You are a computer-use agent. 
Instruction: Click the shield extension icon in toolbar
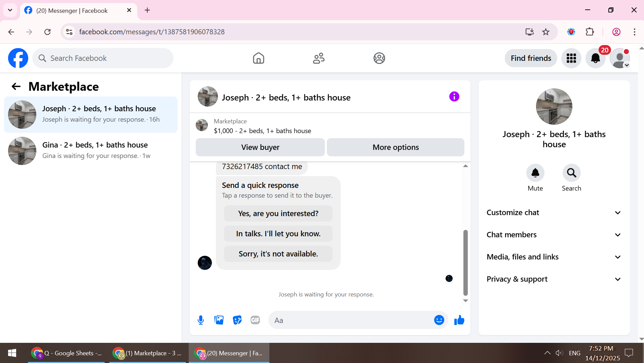(x=571, y=32)
